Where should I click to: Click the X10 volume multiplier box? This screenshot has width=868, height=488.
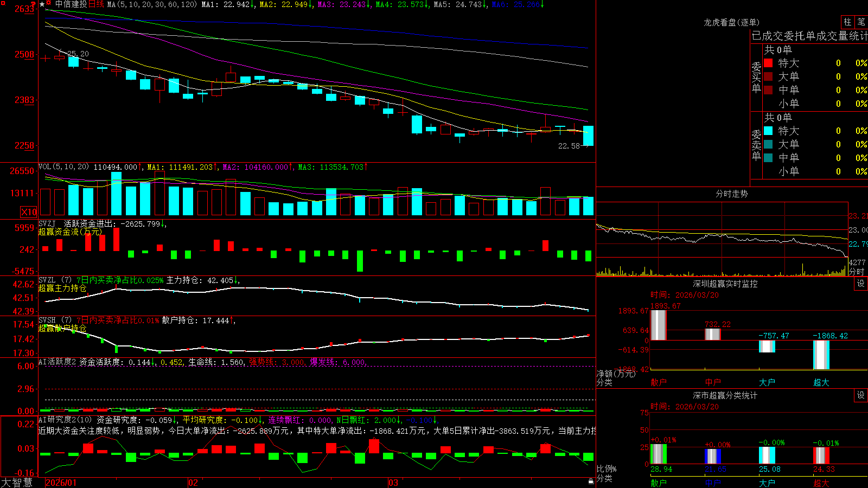tap(29, 212)
